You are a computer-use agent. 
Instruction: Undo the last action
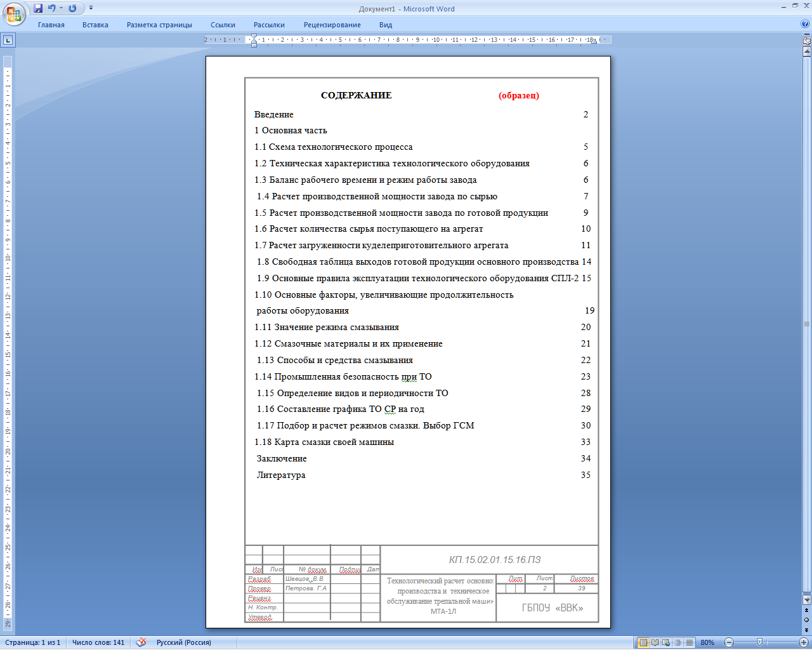click(52, 8)
